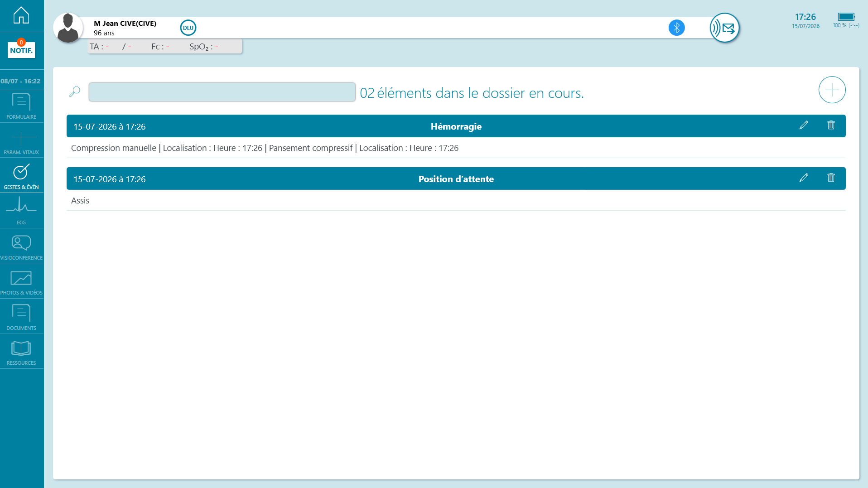Select the Hémorragie header row

[x=456, y=126]
